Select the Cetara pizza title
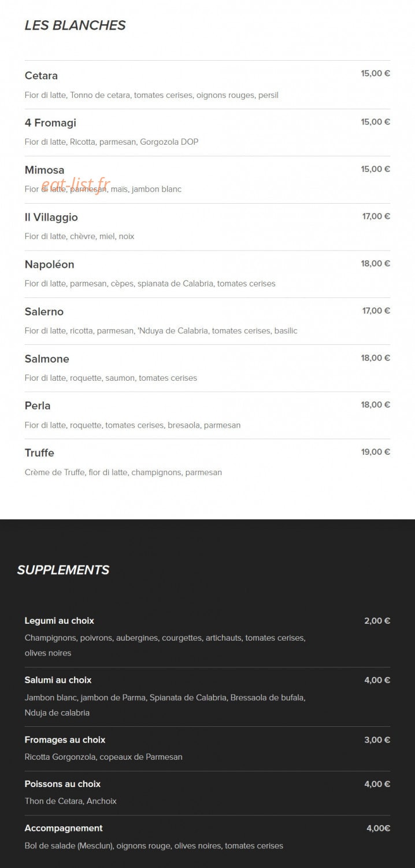415x868 pixels. [41, 76]
